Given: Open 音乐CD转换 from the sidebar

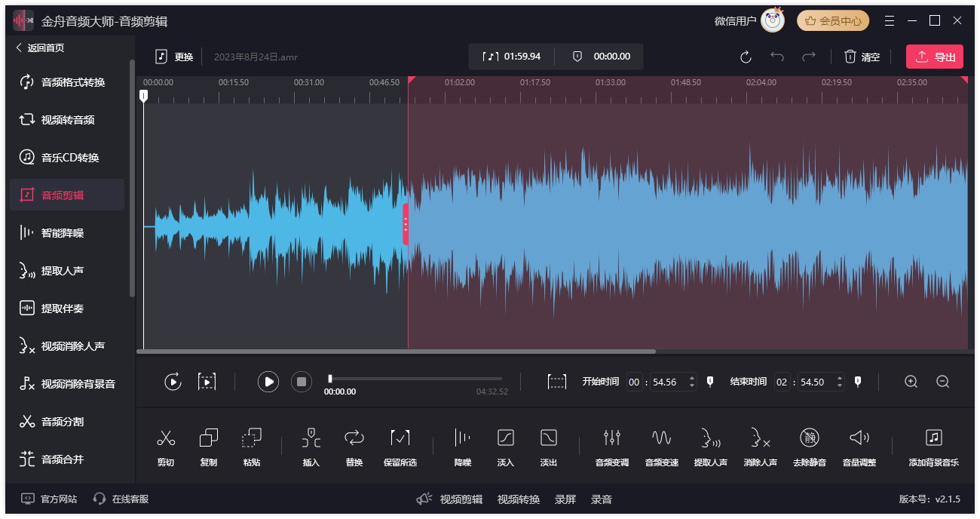Looking at the screenshot, I should pos(66,158).
